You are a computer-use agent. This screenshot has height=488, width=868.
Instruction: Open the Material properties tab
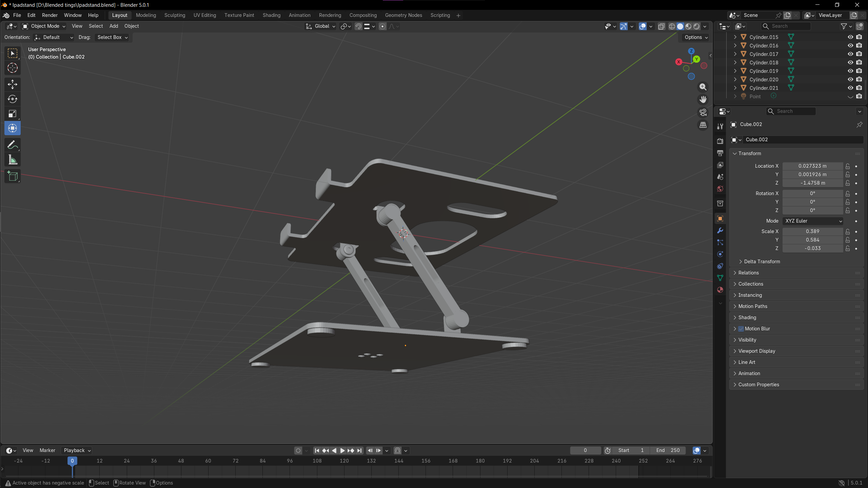(720, 290)
